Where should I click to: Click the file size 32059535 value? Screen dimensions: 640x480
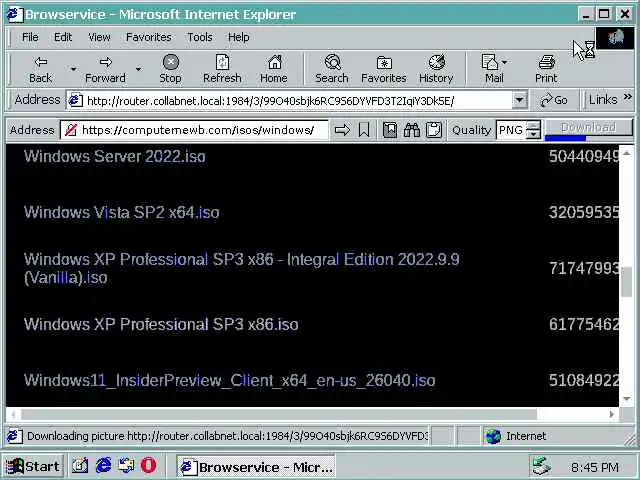[x=584, y=212]
